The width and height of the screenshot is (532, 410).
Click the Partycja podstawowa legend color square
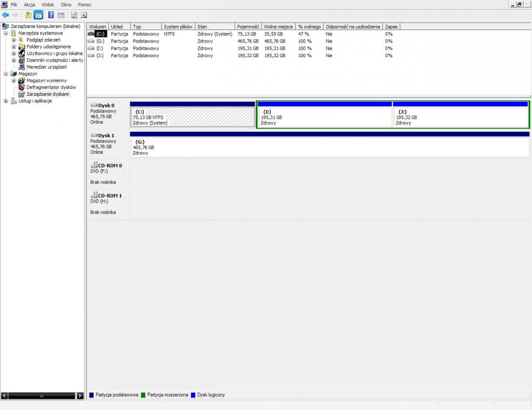92,395
